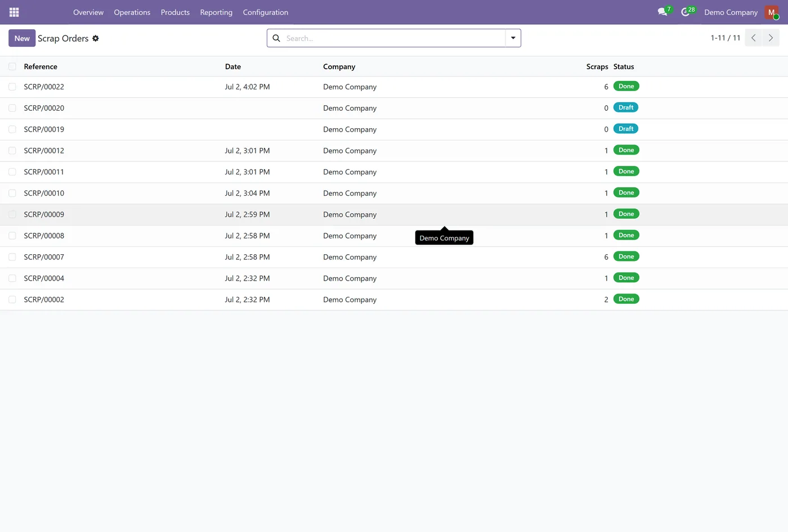Sort by Company column header

click(339, 66)
